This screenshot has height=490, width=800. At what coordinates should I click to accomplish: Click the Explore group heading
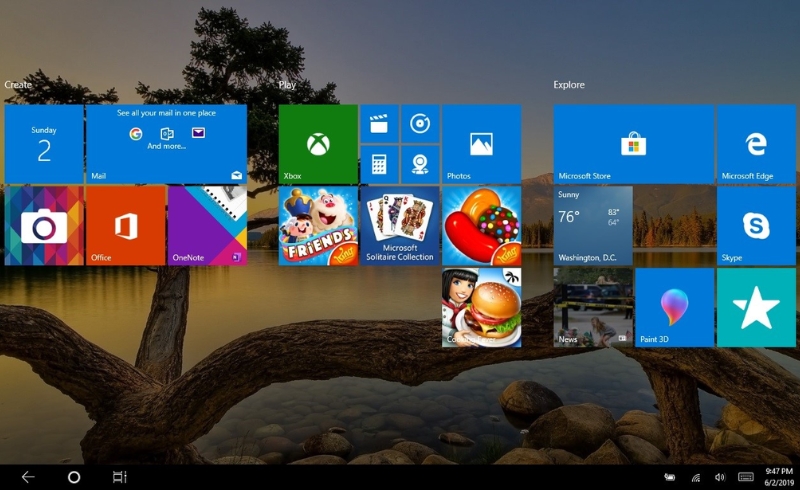click(569, 85)
